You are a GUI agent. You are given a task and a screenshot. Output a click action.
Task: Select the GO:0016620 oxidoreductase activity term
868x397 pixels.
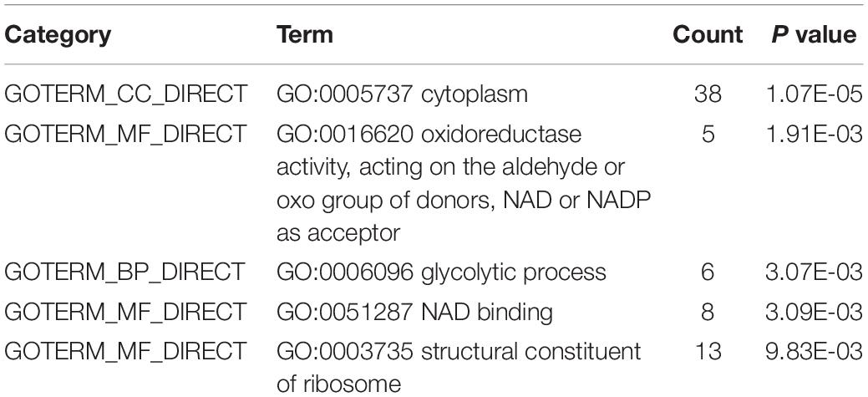click(464, 183)
